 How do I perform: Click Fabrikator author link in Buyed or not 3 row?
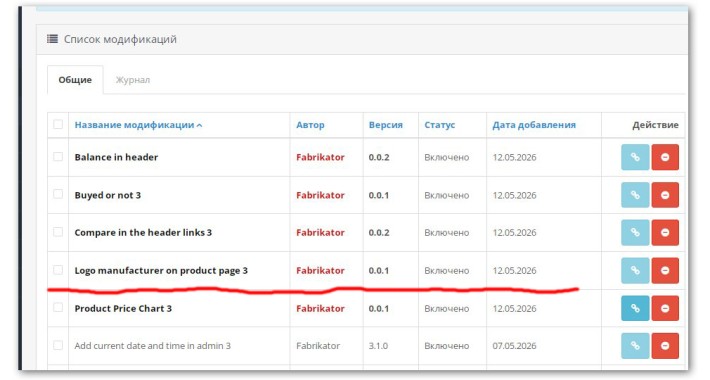[320, 195]
